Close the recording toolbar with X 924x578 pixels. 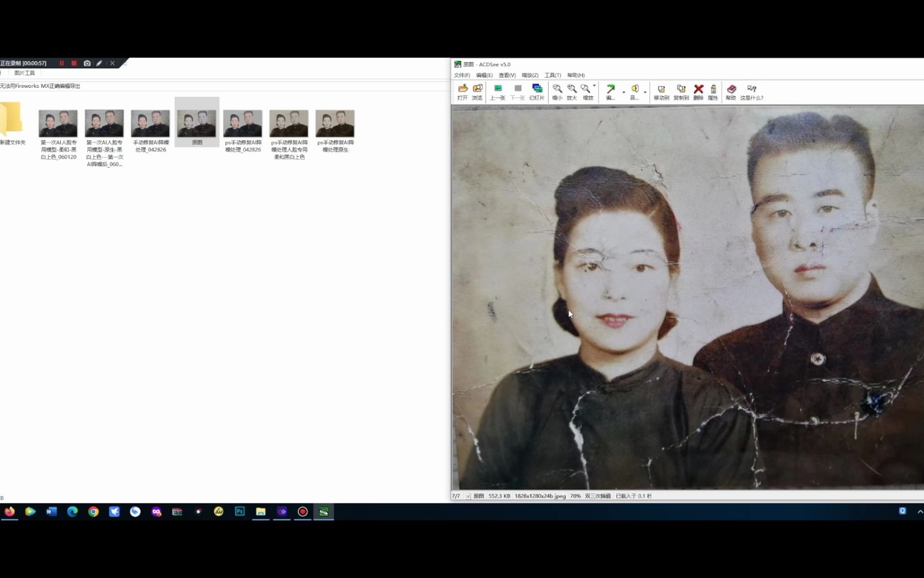tap(112, 63)
